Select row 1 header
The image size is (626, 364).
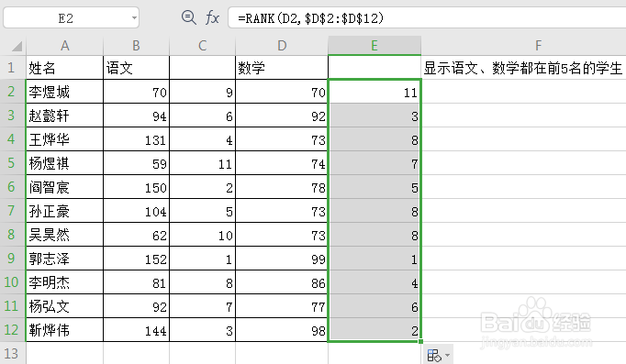point(13,67)
